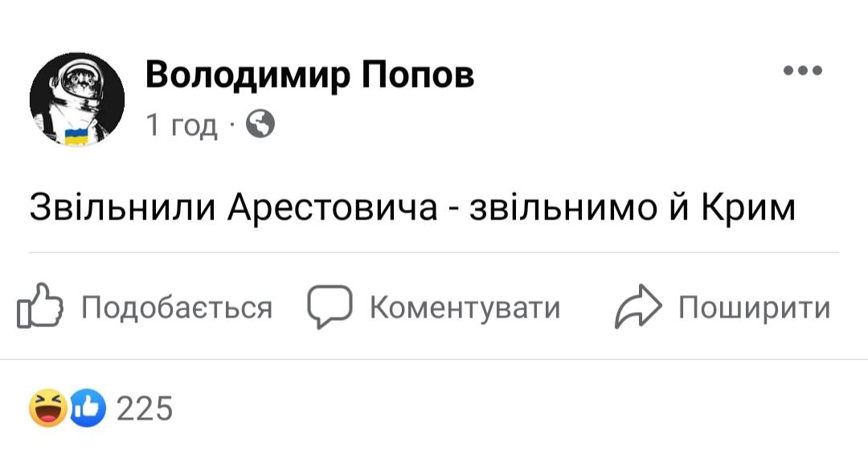
Task: Click the word "Крим" in the post
Action: tap(748, 207)
